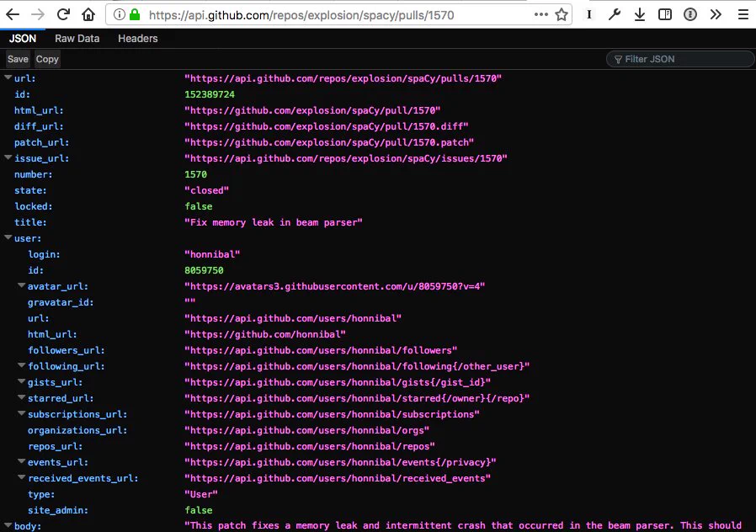This screenshot has height=532, width=756.
Task: Toggle the subscriptions_url row triangle
Action: (22, 413)
